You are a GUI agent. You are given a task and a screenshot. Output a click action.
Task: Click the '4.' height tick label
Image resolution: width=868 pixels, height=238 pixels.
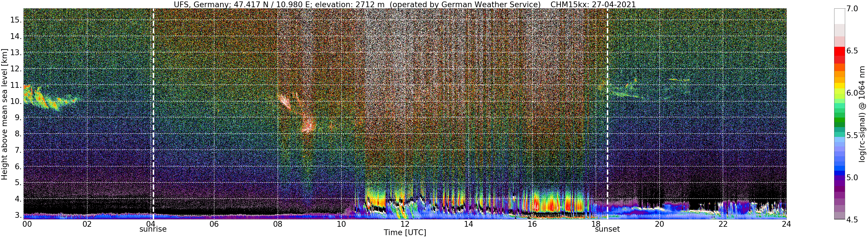(18, 199)
